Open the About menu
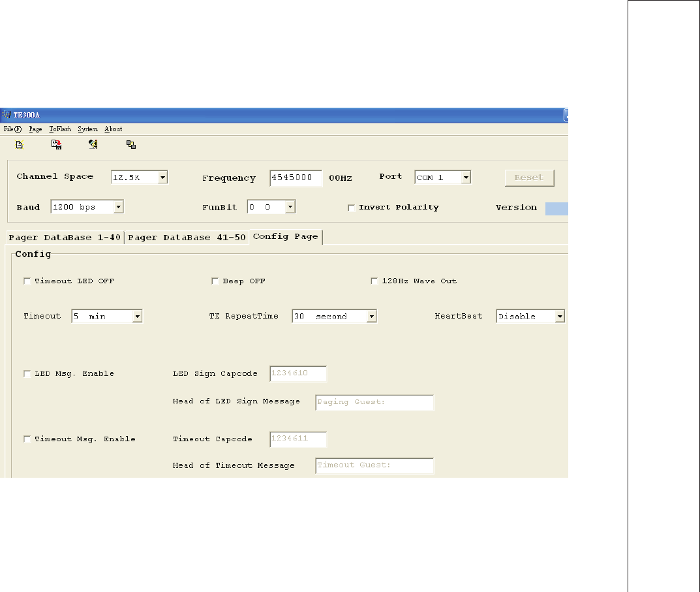Image resolution: width=700 pixels, height=592 pixels. tap(114, 129)
